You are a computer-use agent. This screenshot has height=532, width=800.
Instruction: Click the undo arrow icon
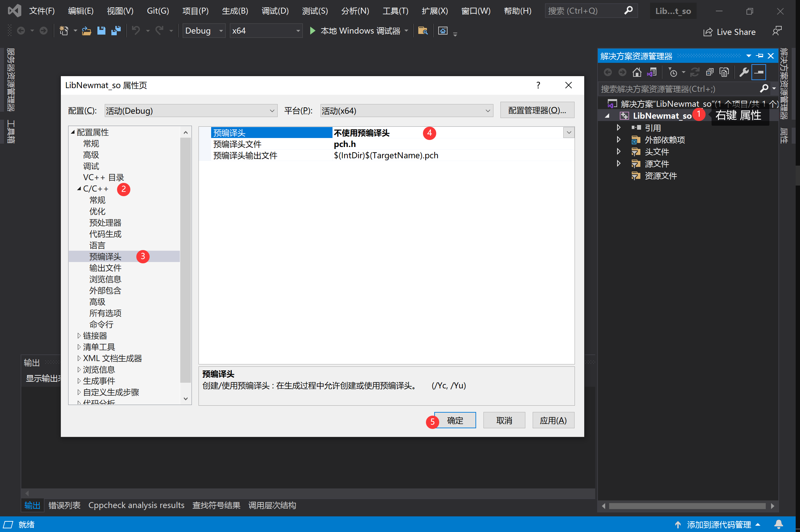point(136,31)
